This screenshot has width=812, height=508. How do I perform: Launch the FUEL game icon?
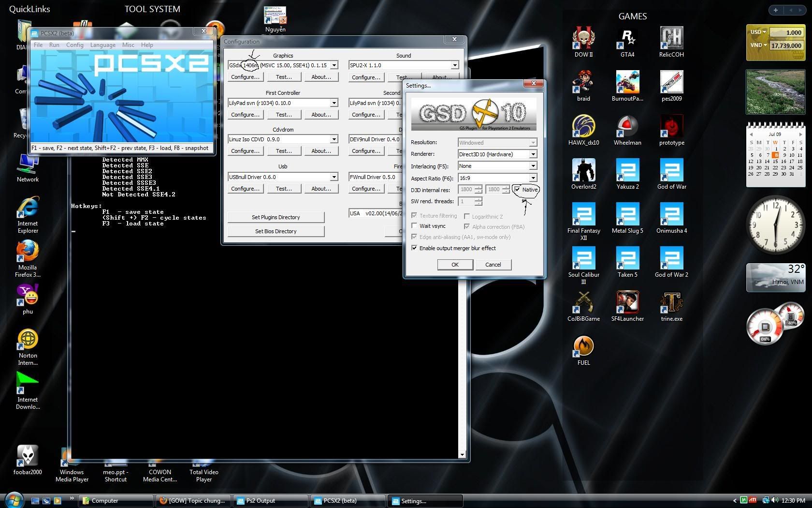tap(583, 350)
